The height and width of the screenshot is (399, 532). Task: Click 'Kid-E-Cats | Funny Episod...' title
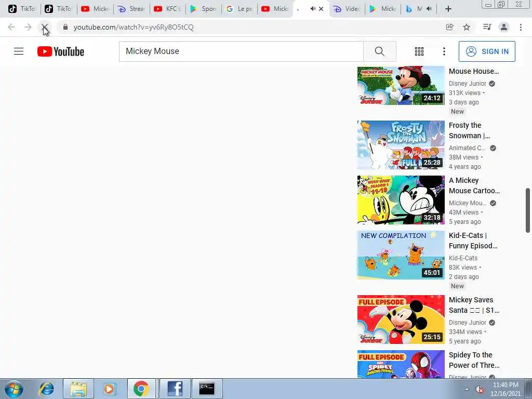(x=473, y=240)
